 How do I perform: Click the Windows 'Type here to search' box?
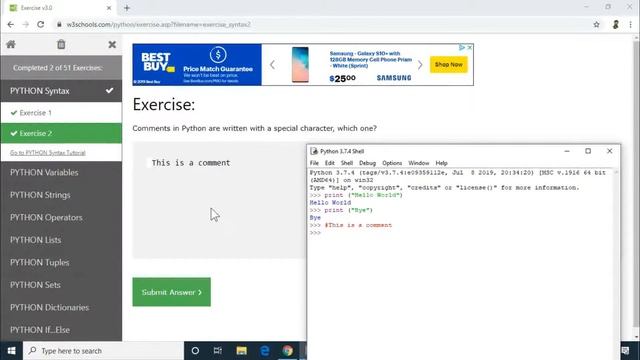coord(103,351)
